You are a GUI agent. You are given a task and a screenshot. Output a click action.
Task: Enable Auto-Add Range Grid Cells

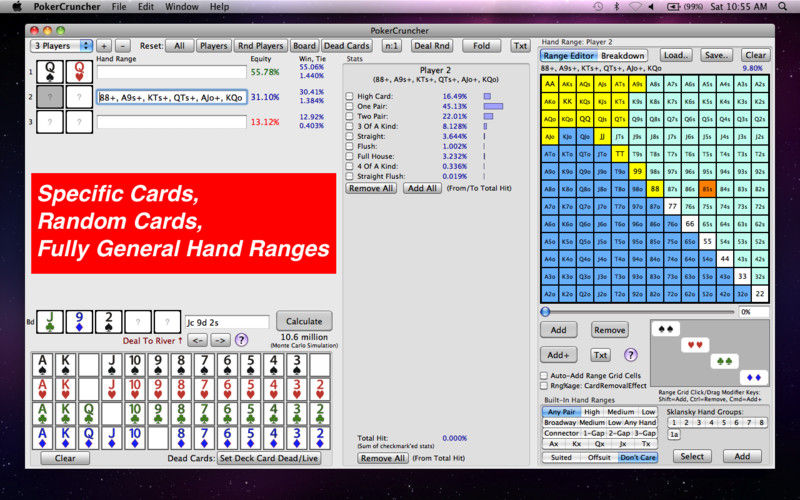click(x=544, y=376)
